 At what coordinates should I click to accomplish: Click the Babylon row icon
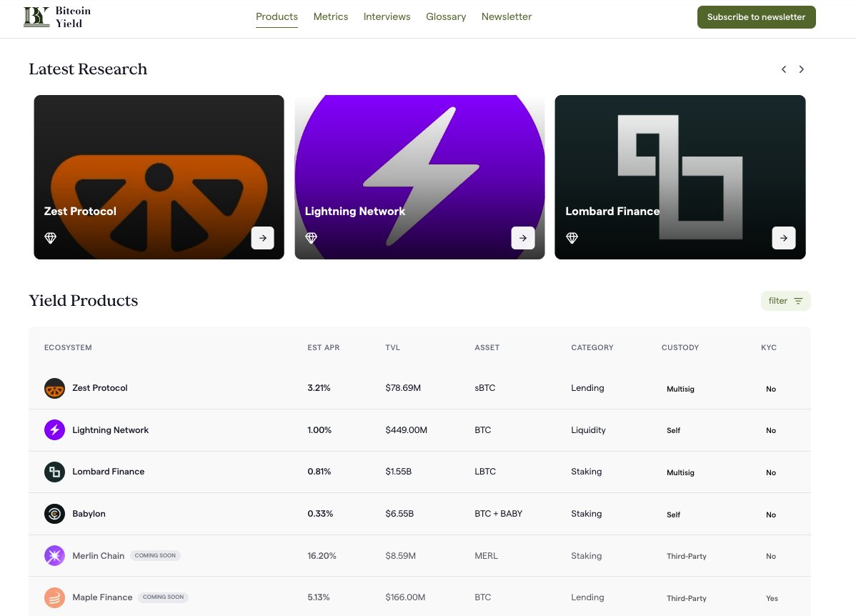coord(54,514)
